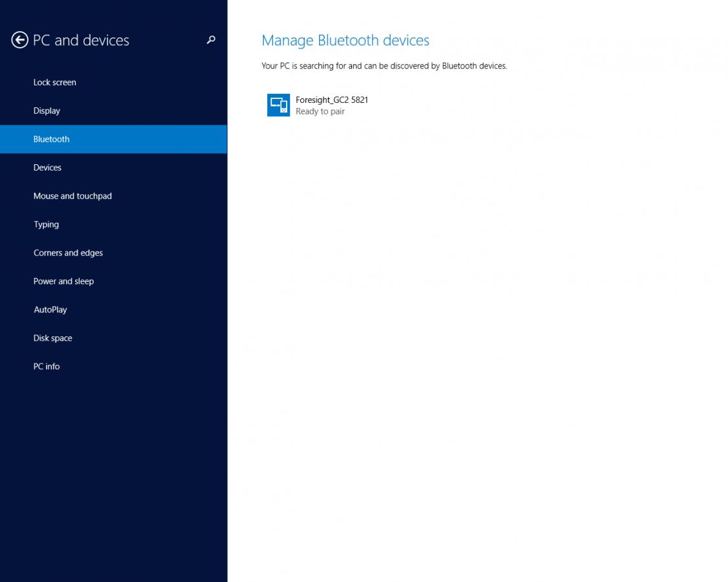The height and width of the screenshot is (582, 728).
Task: Navigate to Typing settings
Action: pyautogui.click(x=46, y=224)
